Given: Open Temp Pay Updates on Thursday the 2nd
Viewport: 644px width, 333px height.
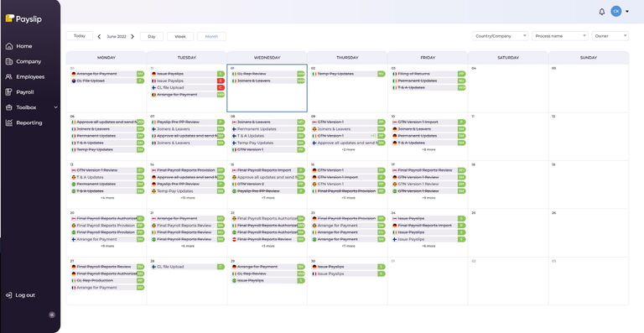Looking at the screenshot, I should 348,74.
